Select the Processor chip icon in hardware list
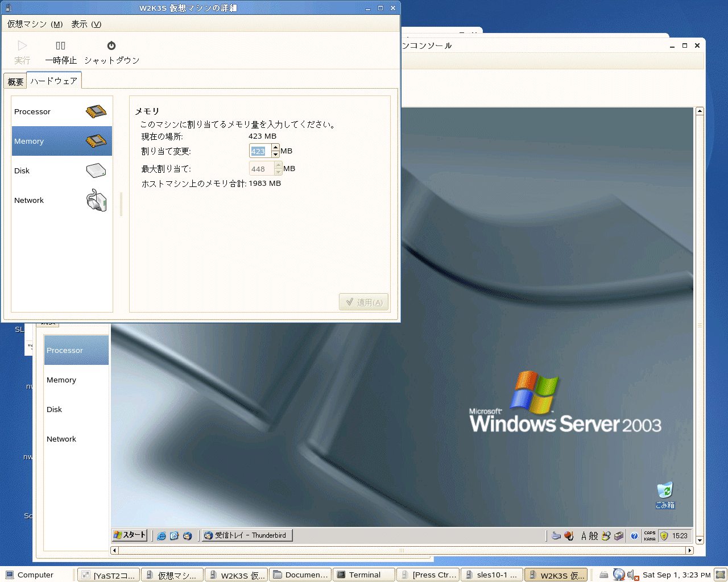The width and height of the screenshot is (728, 582). point(96,111)
